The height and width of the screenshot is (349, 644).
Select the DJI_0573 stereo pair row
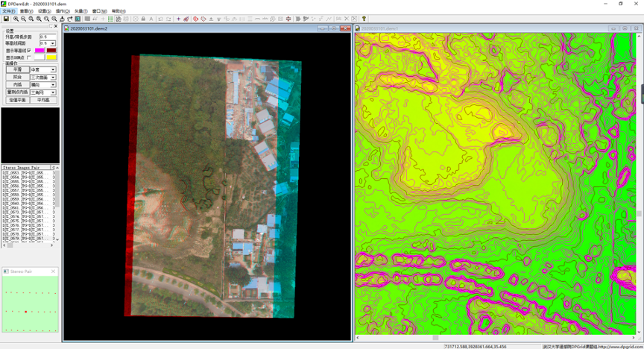28,212
